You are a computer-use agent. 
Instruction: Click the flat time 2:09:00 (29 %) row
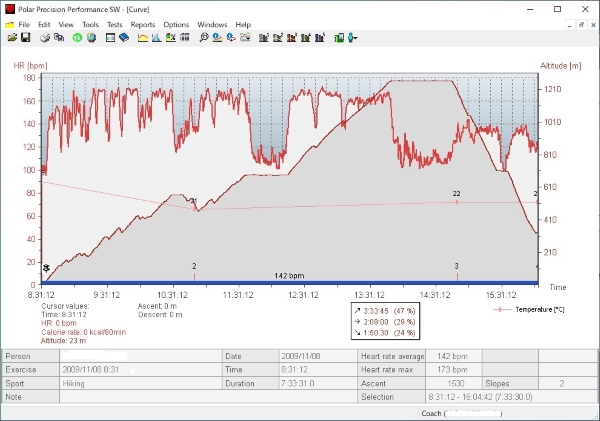pyautogui.click(x=385, y=322)
